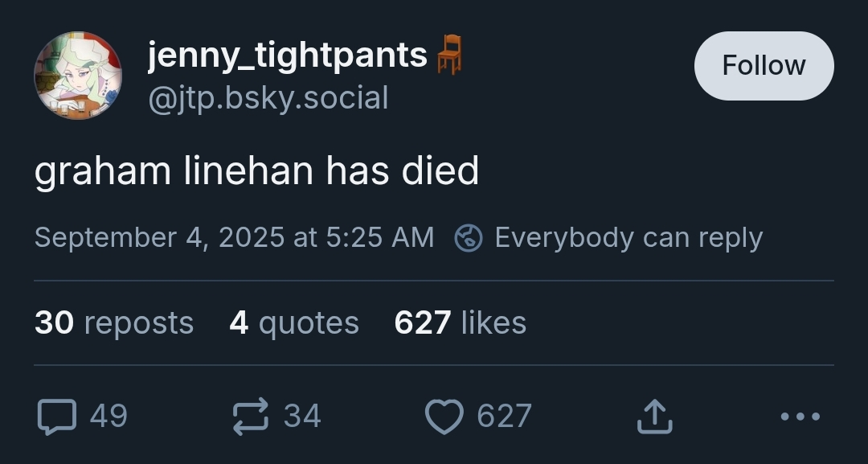Click the reply count of 49

pyautogui.click(x=108, y=417)
